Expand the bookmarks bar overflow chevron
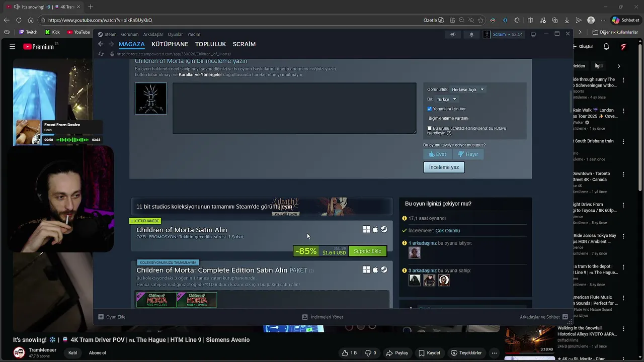The height and width of the screenshot is (362, 644). point(580,32)
